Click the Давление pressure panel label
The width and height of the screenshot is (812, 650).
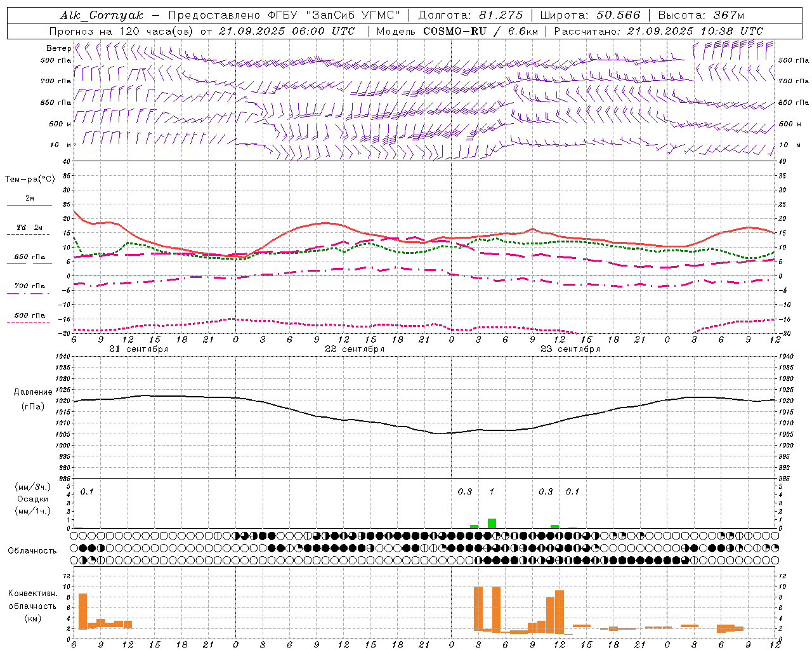(x=33, y=392)
